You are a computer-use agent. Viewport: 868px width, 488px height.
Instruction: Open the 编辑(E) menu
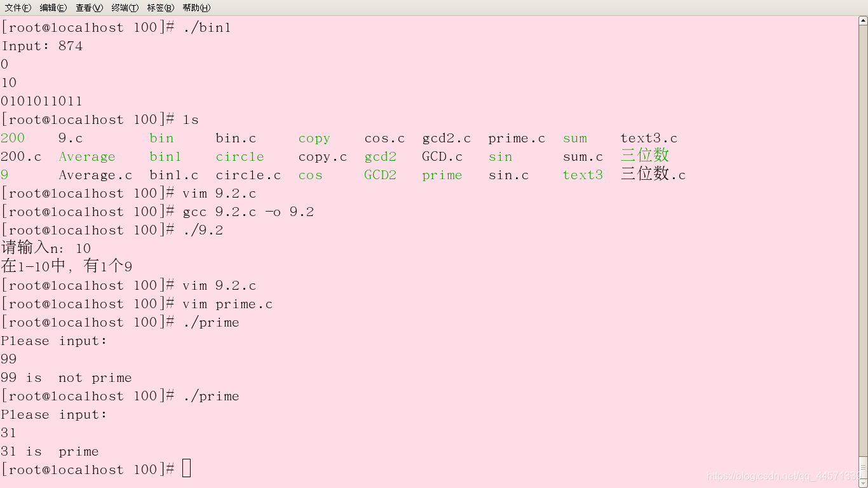[x=53, y=8]
